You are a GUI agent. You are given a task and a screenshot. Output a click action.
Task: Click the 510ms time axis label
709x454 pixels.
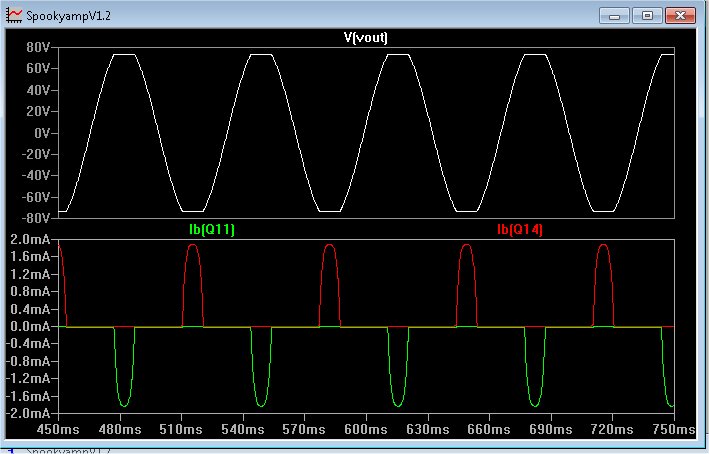click(x=181, y=429)
